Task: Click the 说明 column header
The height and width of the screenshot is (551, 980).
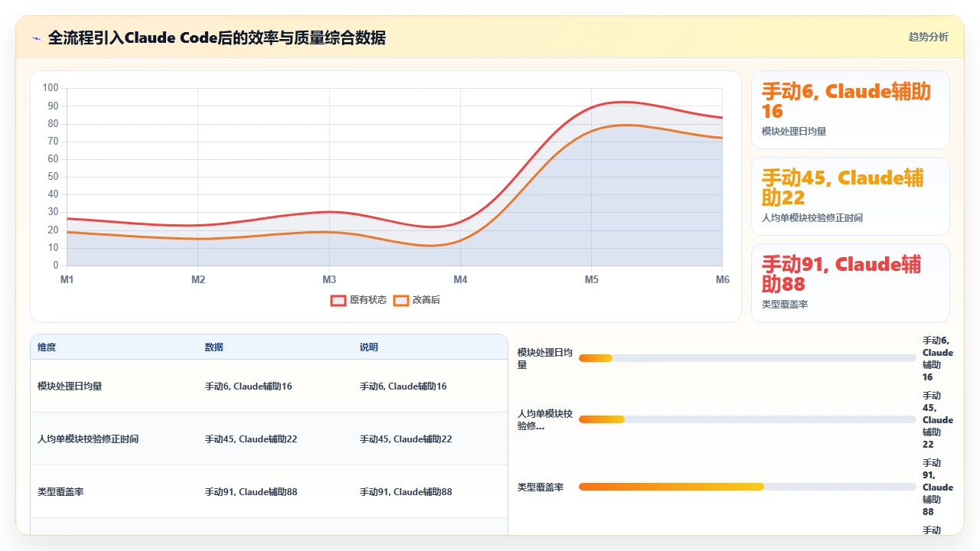Action: [x=369, y=347]
